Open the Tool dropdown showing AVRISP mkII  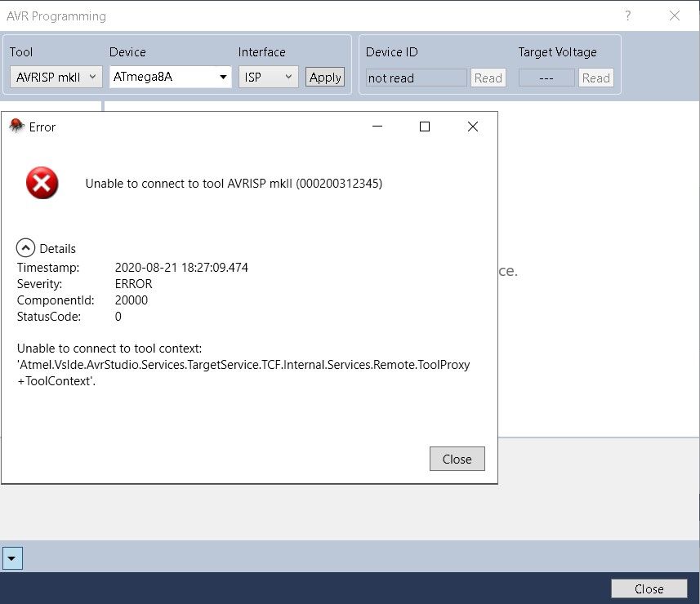click(x=56, y=77)
